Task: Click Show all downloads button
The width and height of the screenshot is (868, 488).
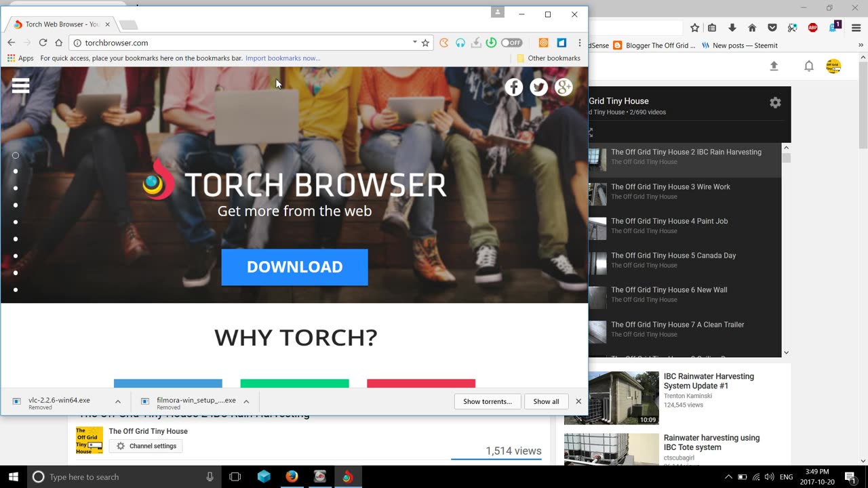Action: [546, 401]
